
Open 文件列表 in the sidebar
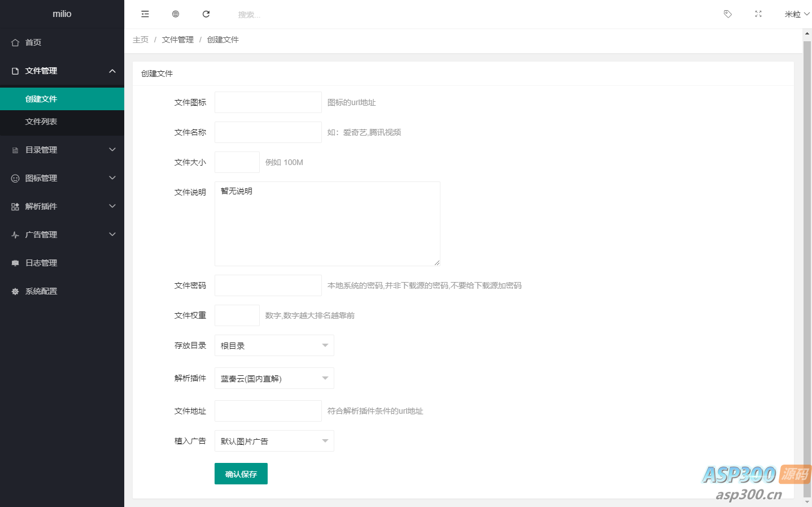click(41, 122)
